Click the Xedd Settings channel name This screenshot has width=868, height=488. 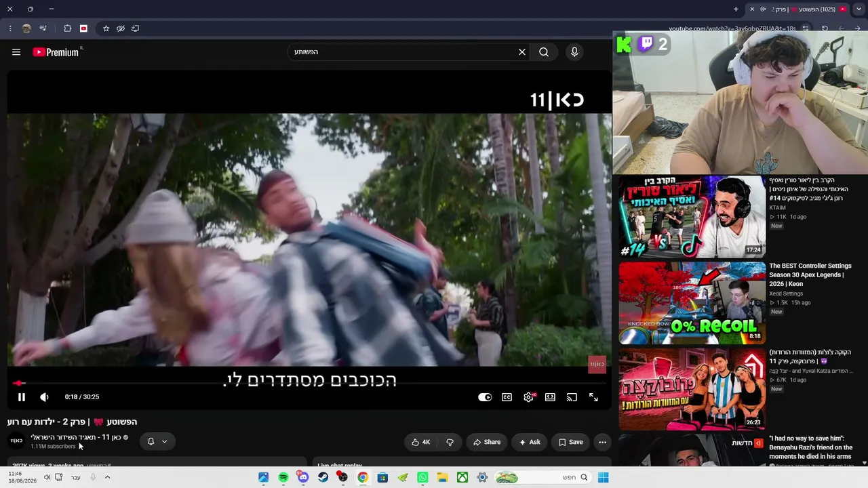786,293
